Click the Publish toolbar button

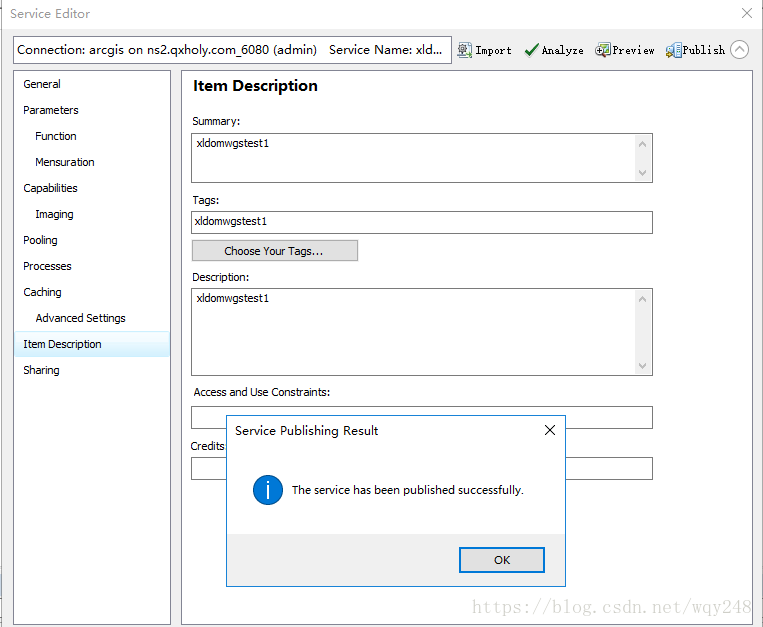(x=695, y=50)
